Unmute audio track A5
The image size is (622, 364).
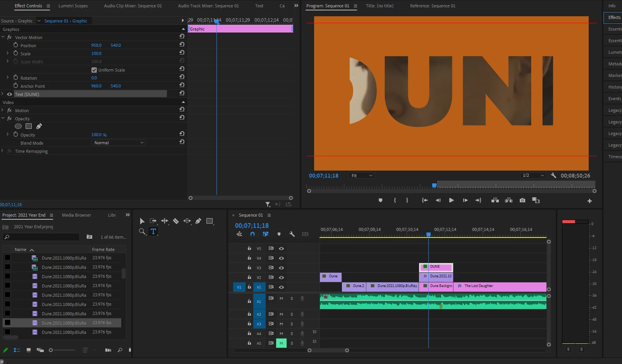(281, 343)
